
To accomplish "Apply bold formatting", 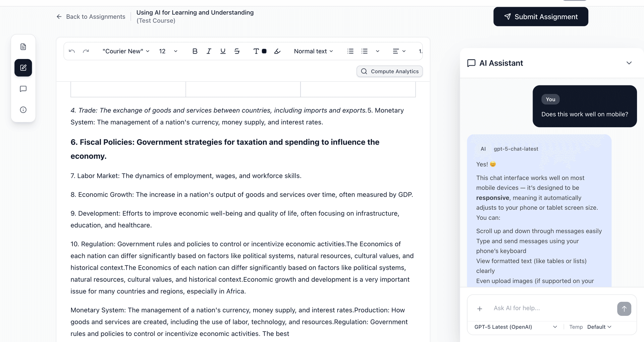I will point(195,51).
